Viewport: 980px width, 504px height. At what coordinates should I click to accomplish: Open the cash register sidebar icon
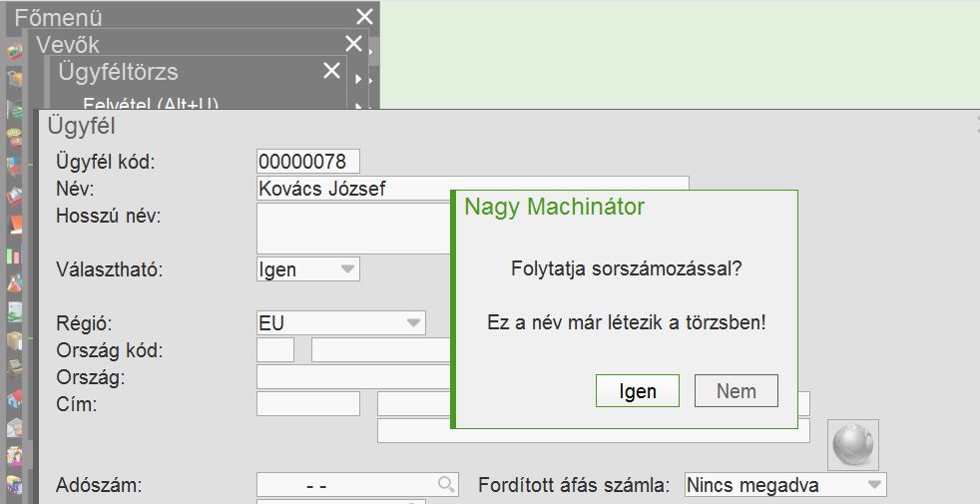(14, 369)
